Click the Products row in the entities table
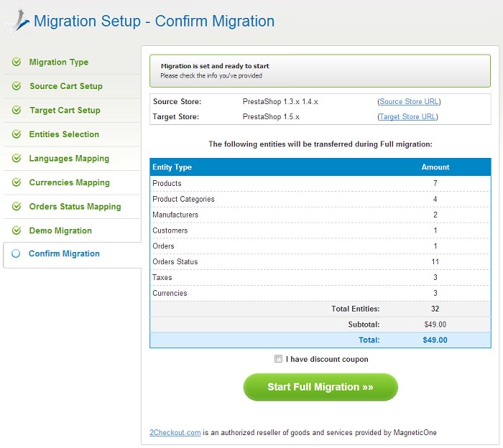Screen dimensions: 503x448 pyautogui.click(x=320, y=183)
